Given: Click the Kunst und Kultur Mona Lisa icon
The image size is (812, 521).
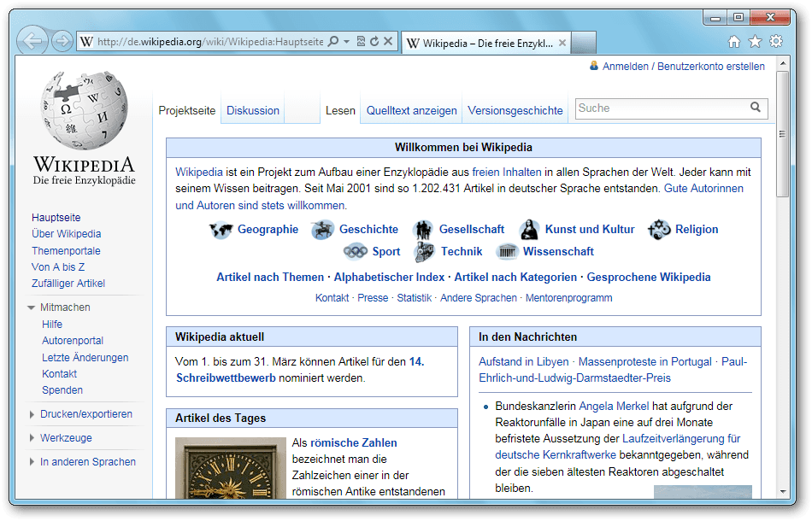Looking at the screenshot, I should pyautogui.click(x=529, y=229).
